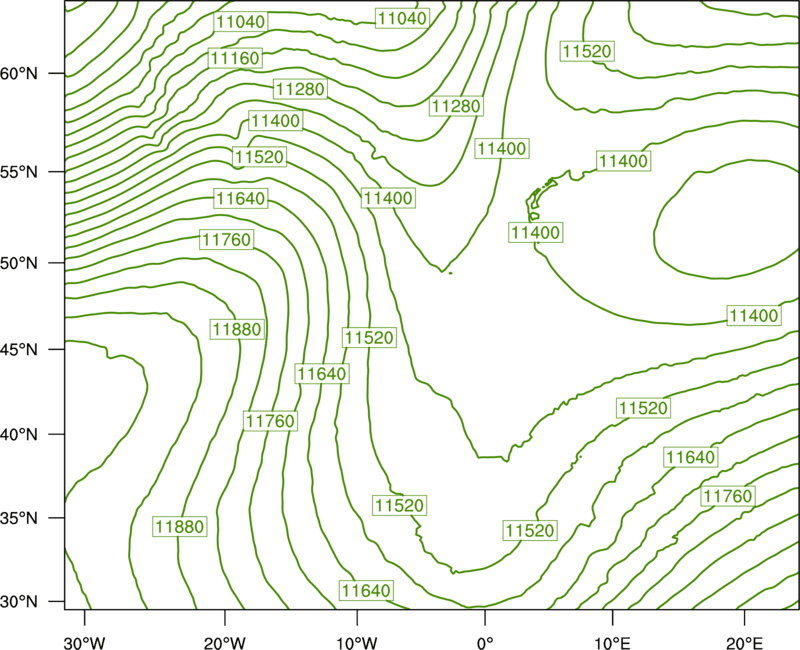Screen dimensions: 800x650
Task: Select the 20°W longitude tick label
Action: (x=225, y=642)
